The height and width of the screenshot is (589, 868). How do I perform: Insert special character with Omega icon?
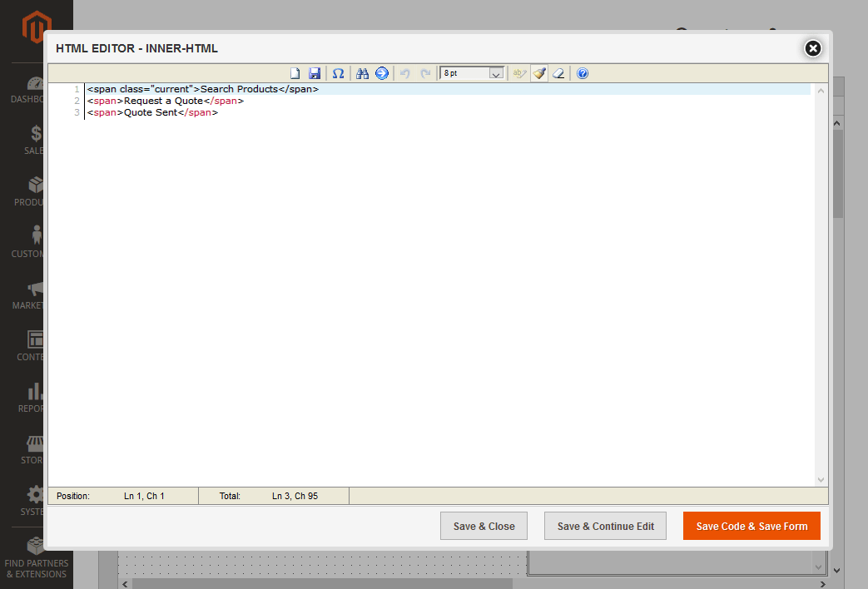point(338,73)
